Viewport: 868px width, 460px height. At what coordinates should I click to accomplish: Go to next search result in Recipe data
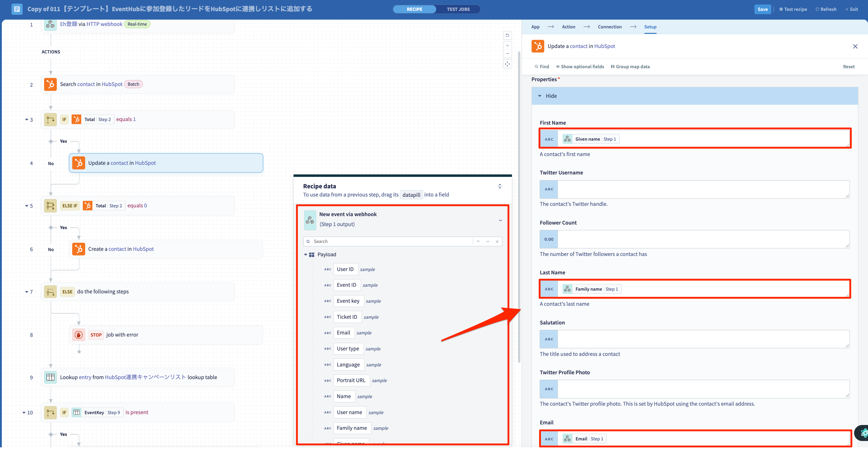pyautogui.click(x=487, y=241)
